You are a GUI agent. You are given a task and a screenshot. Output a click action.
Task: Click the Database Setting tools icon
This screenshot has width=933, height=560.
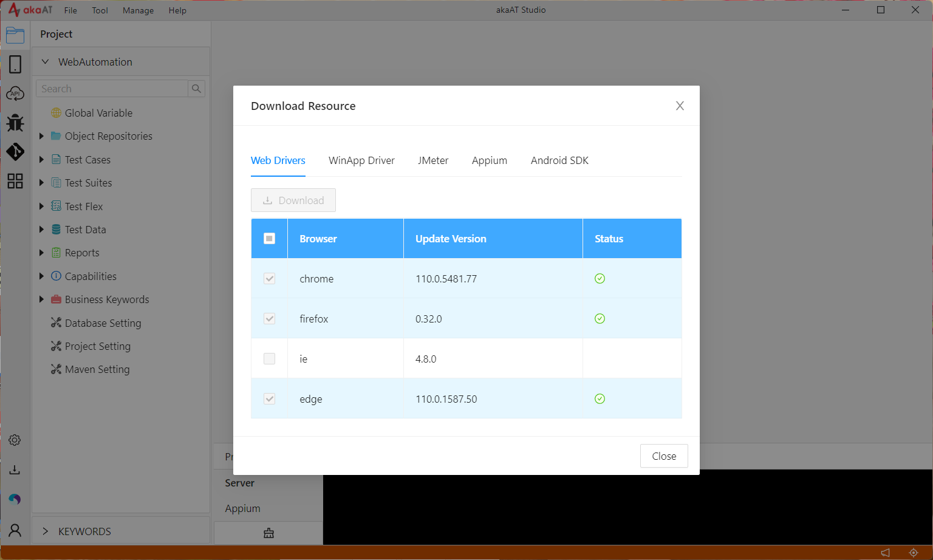pyautogui.click(x=56, y=323)
